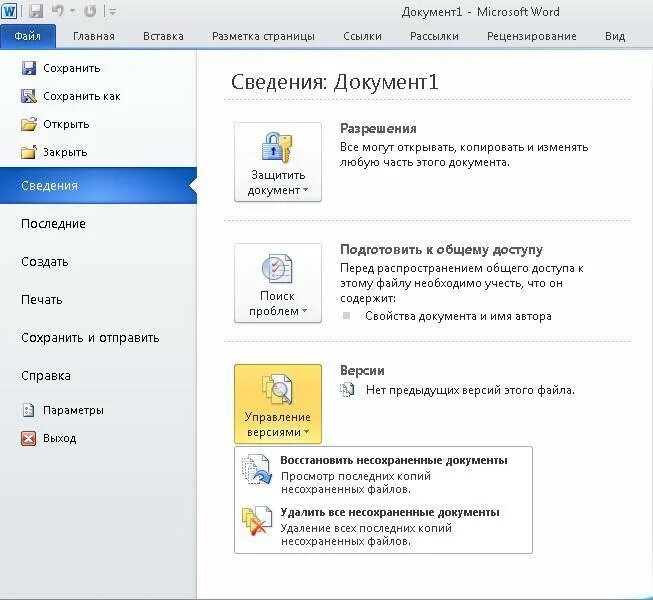This screenshot has width=653, height=600.
Task: Select Сведения in the backstage menu
Action: [98, 186]
